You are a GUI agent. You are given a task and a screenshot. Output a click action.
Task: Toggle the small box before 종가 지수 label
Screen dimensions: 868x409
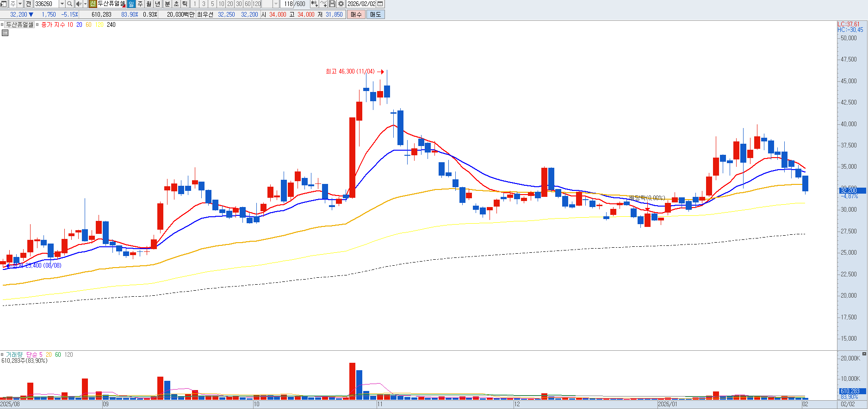(x=37, y=25)
